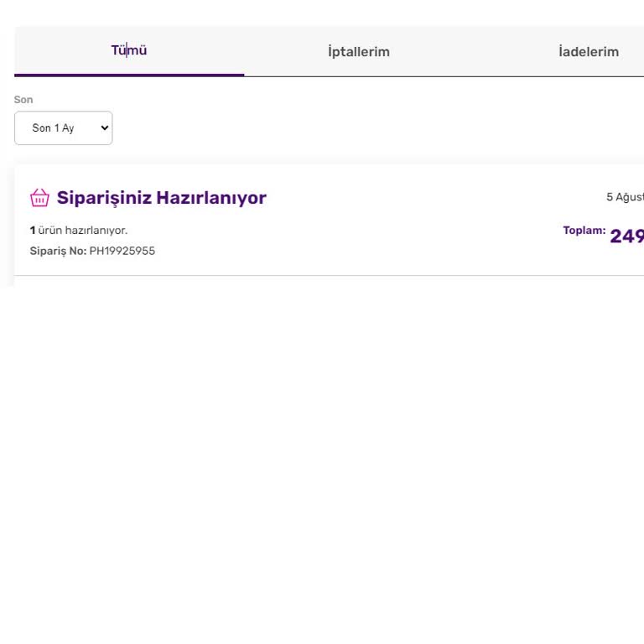This screenshot has height=644, width=644.
Task: Switch to the Tümü tab
Action: pos(129,50)
